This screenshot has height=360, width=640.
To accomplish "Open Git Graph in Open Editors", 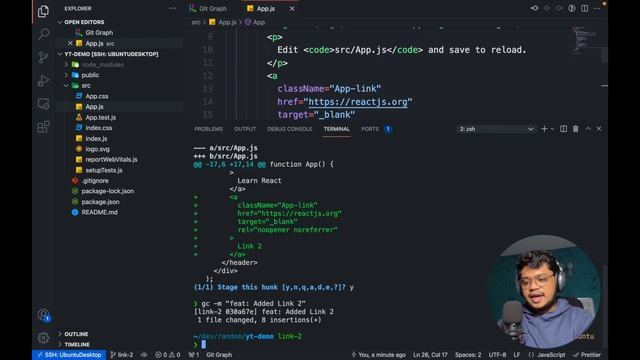I will pos(99,33).
